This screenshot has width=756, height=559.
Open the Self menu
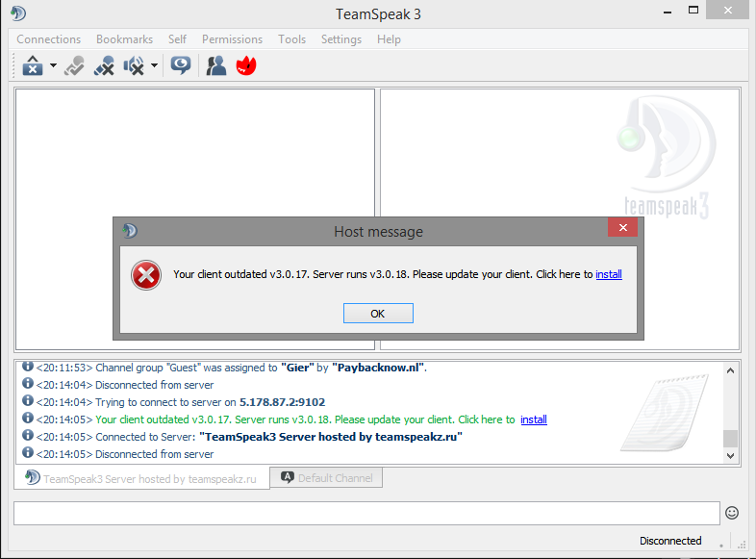[x=177, y=39]
